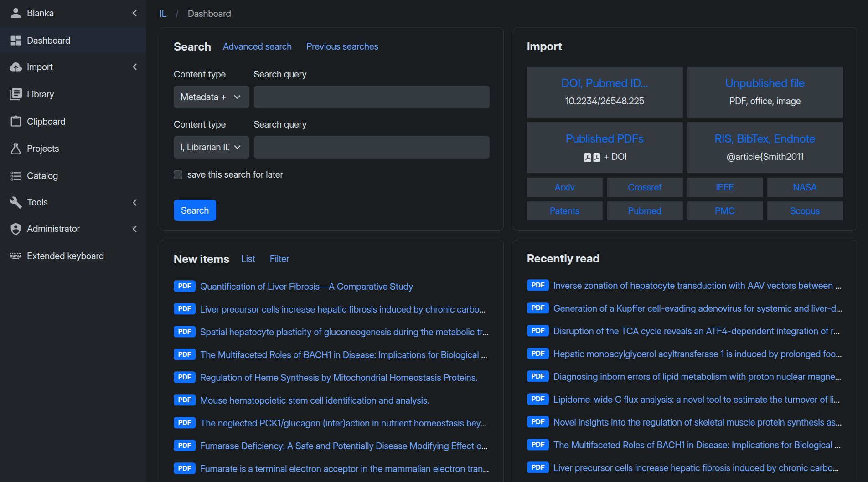The image size is (868, 482).
Task: Click the Search button
Action: coord(195,210)
